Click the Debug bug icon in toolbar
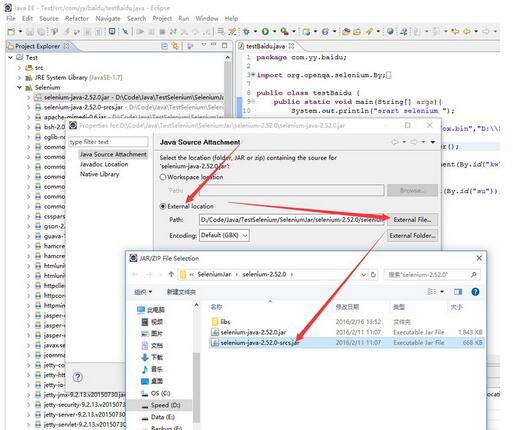This screenshot has height=430, width=513. 246,32
